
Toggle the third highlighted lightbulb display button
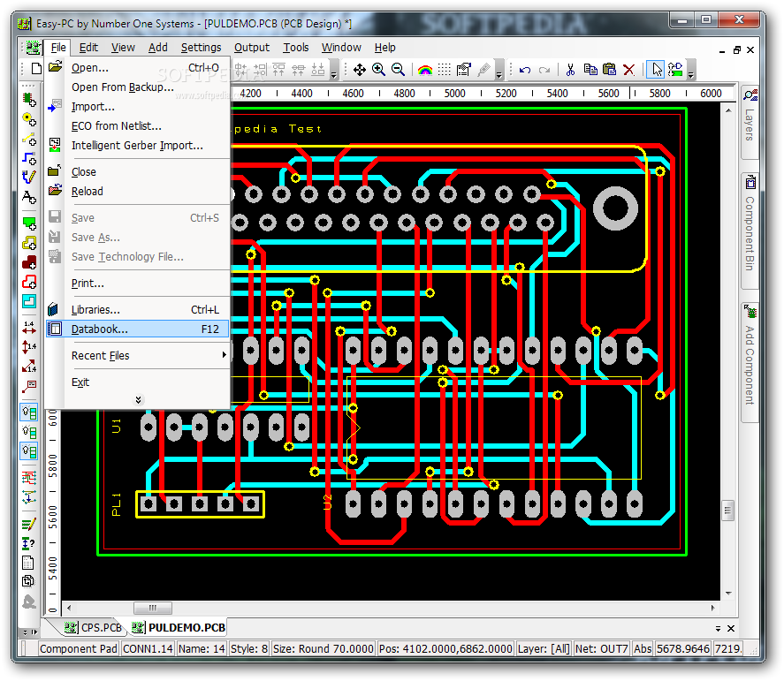coord(29,451)
